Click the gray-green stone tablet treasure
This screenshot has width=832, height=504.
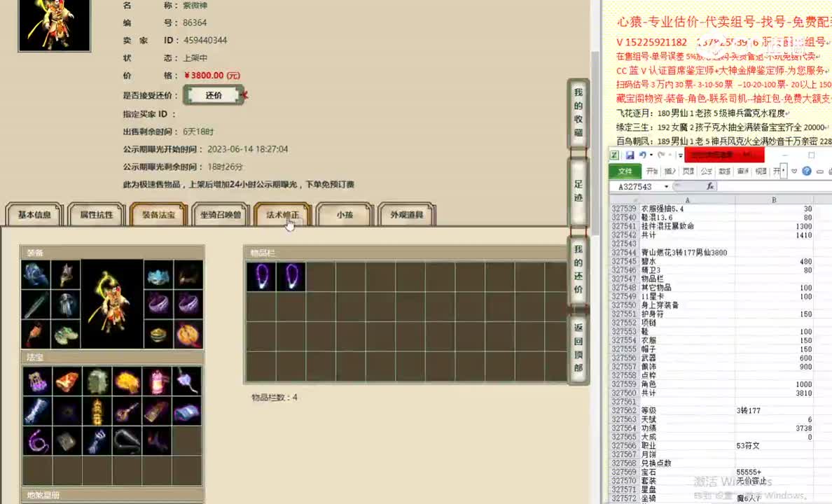[97, 381]
